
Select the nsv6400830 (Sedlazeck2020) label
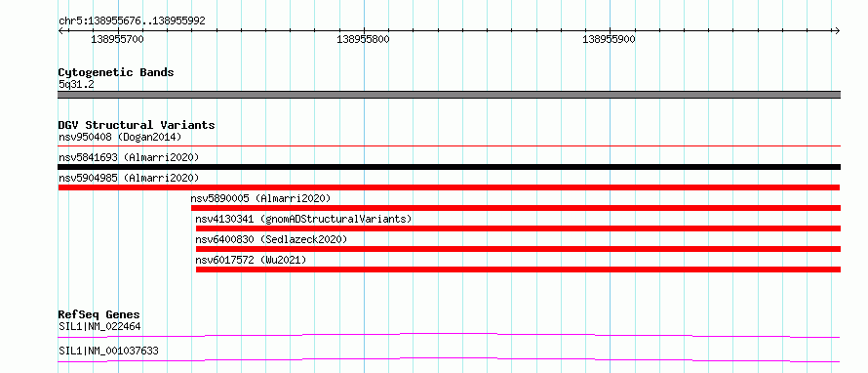tap(271, 239)
